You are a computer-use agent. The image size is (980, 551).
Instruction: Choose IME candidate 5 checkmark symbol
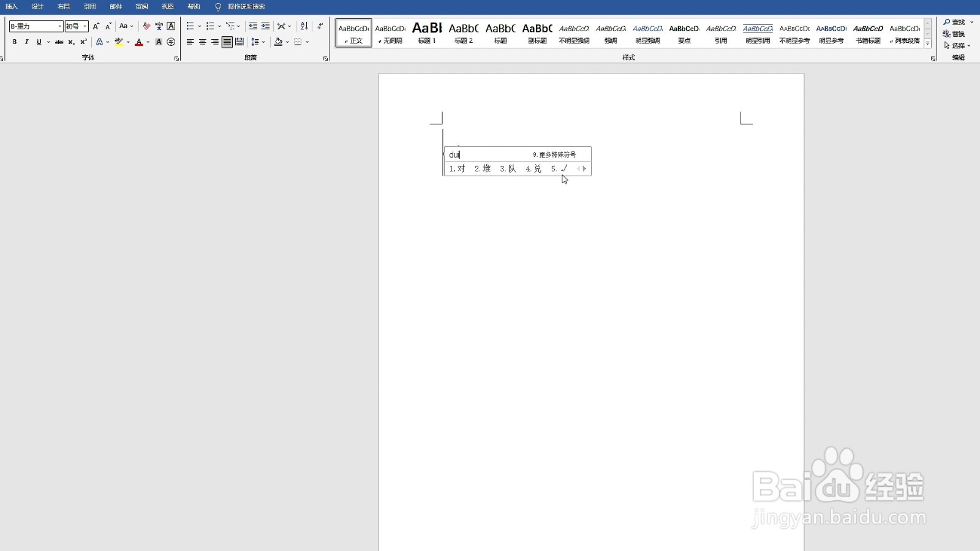coord(560,169)
